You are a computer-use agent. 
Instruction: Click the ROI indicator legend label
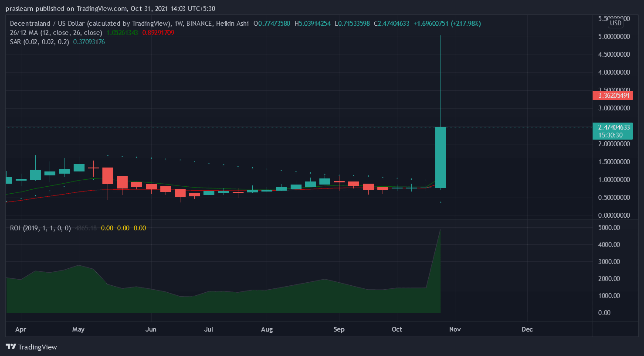coord(40,228)
